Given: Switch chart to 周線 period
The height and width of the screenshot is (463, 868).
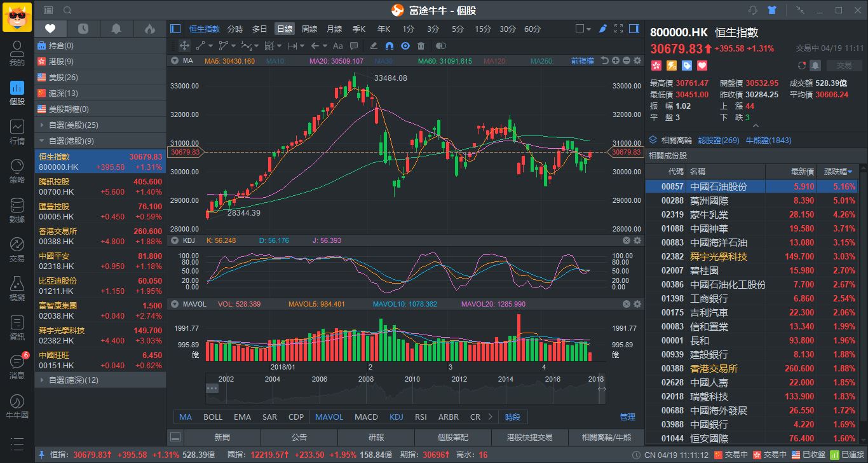Looking at the screenshot, I should 309,29.
